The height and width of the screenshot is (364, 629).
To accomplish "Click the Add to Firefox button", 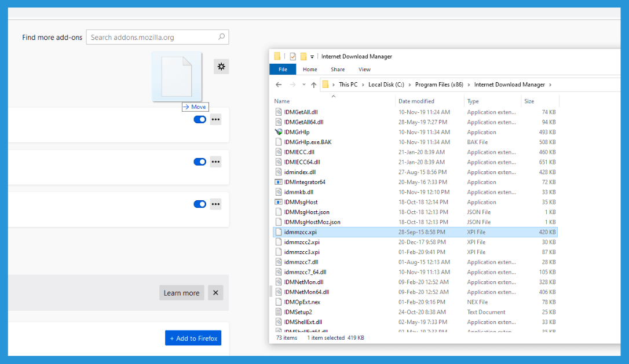I will click(x=193, y=338).
